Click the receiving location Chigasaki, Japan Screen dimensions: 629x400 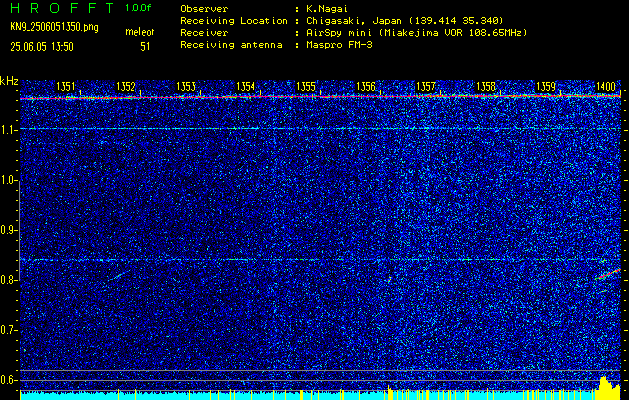click(x=353, y=21)
